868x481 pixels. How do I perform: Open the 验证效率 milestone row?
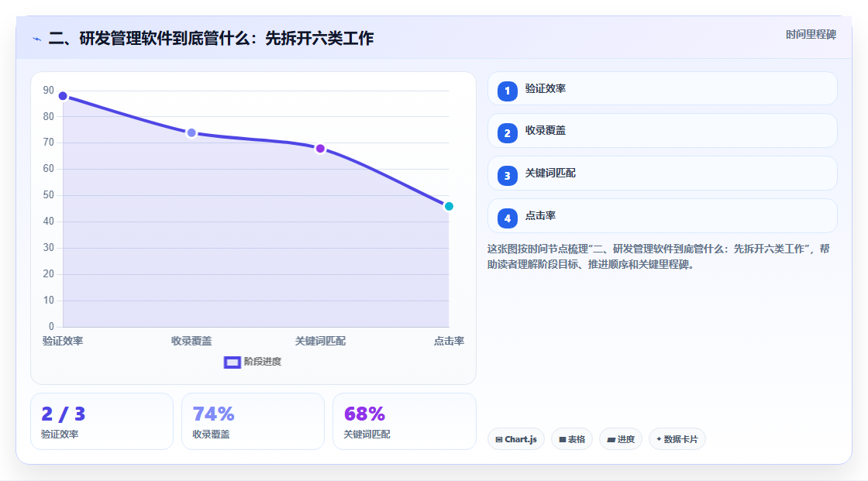click(x=662, y=88)
